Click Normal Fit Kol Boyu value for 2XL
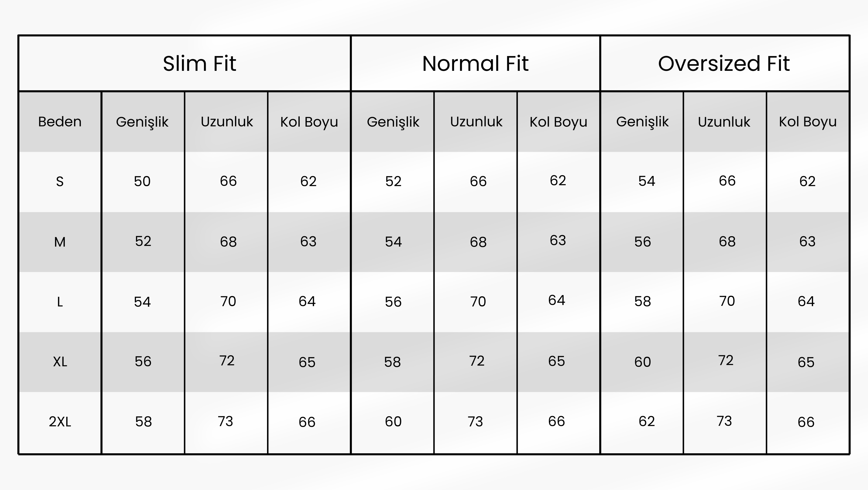The width and height of the screenshot is (868, 490). 556,421
